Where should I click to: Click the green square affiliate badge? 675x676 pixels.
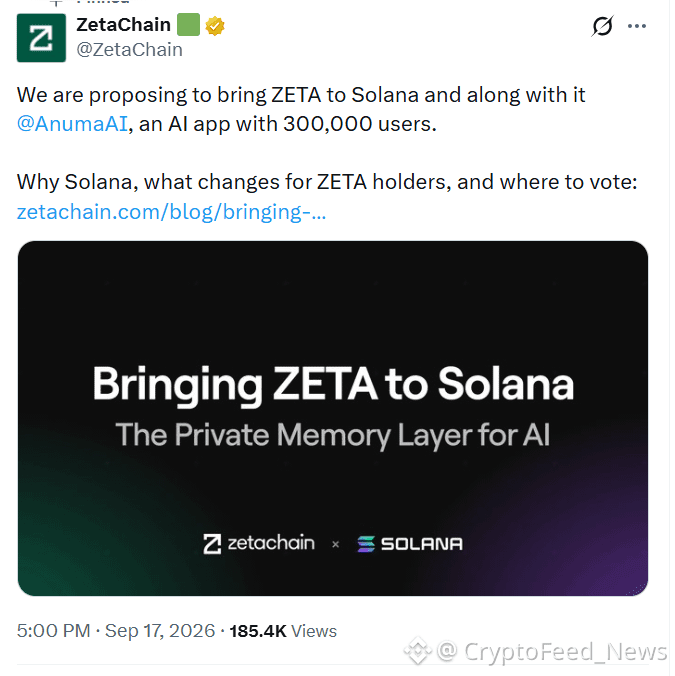pyautogui.click(x=188, y=25)
